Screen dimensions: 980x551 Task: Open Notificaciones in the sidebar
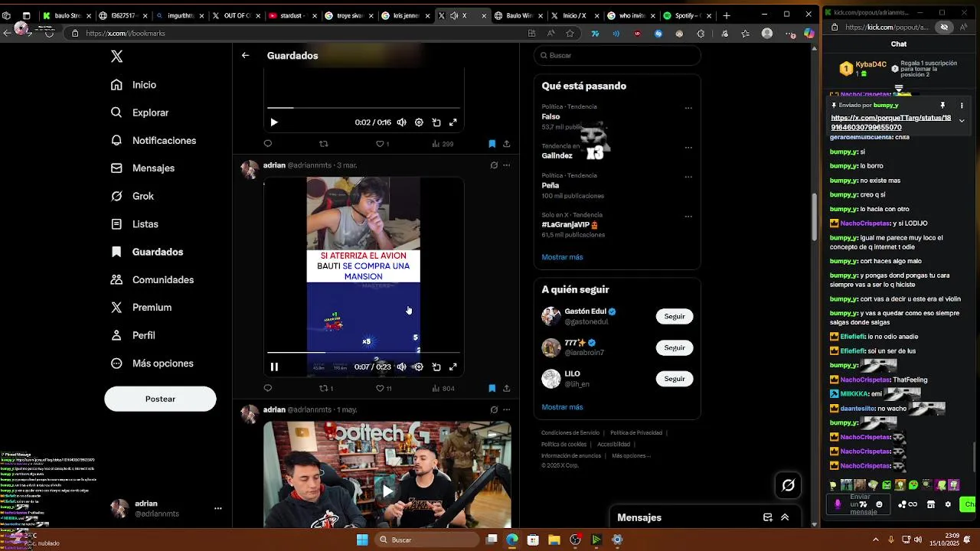(x=153, y=140)
